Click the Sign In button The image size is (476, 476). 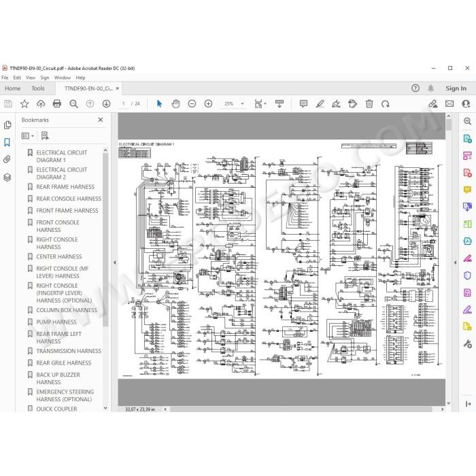(x=456, y=88)
